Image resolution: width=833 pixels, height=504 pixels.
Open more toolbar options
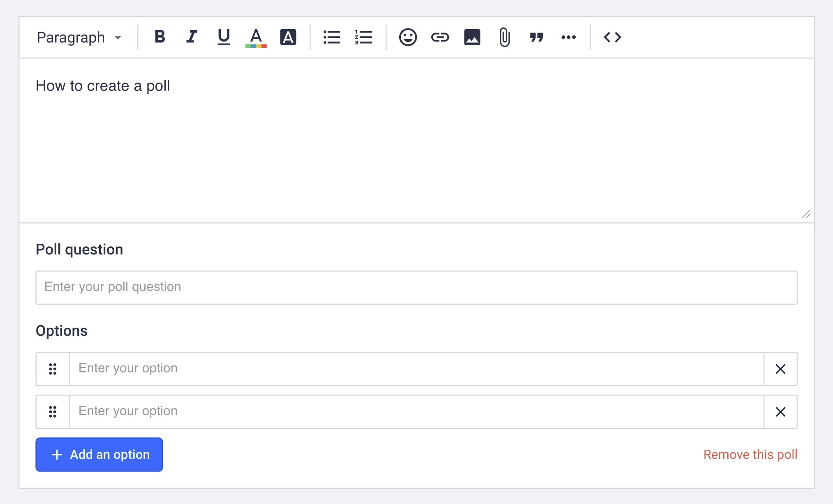click(x=569, y=37)
